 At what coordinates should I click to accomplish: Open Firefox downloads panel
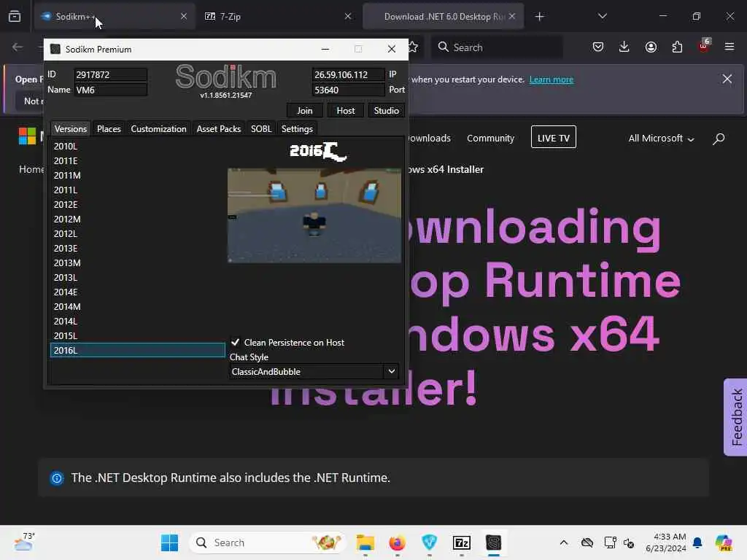click(x=624, y=47)
